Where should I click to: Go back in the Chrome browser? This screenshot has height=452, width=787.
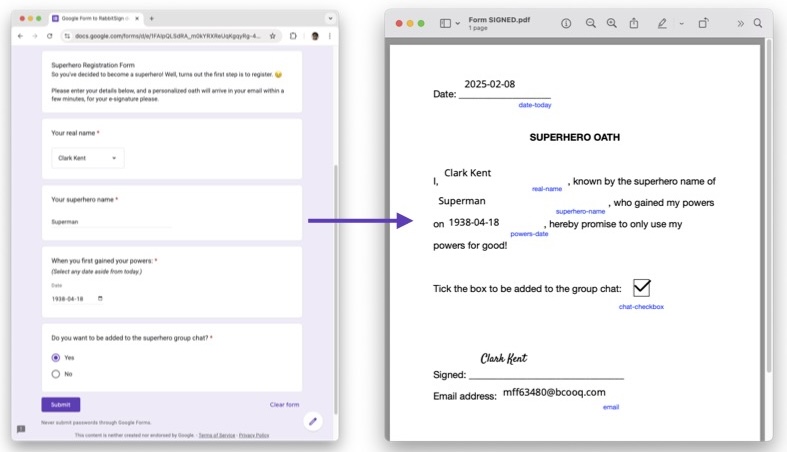[x=20, y=36]
